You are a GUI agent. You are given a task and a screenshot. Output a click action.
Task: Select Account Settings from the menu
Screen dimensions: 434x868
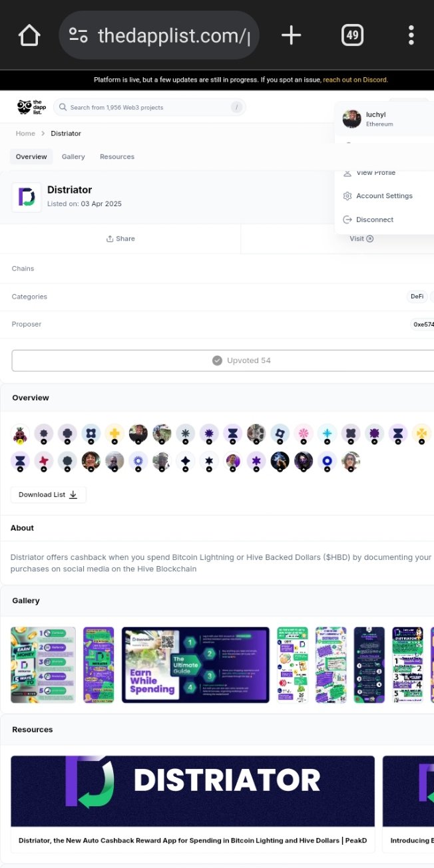coord(384,196)
